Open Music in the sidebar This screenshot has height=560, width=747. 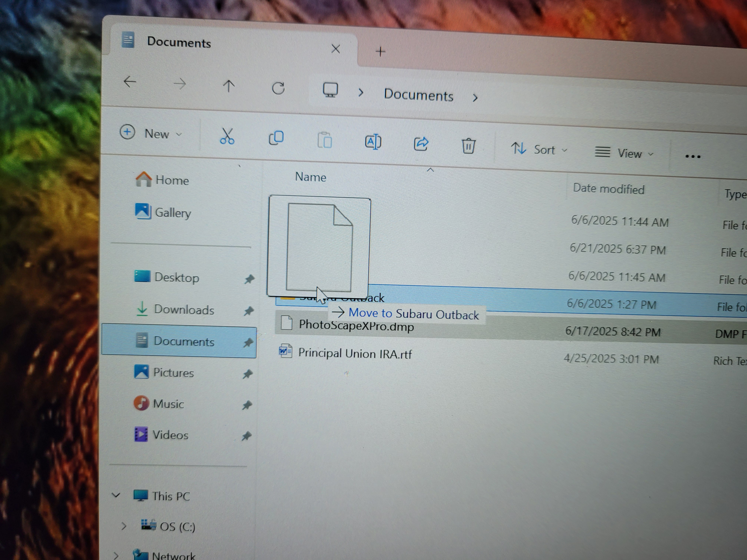coord(159,403)
